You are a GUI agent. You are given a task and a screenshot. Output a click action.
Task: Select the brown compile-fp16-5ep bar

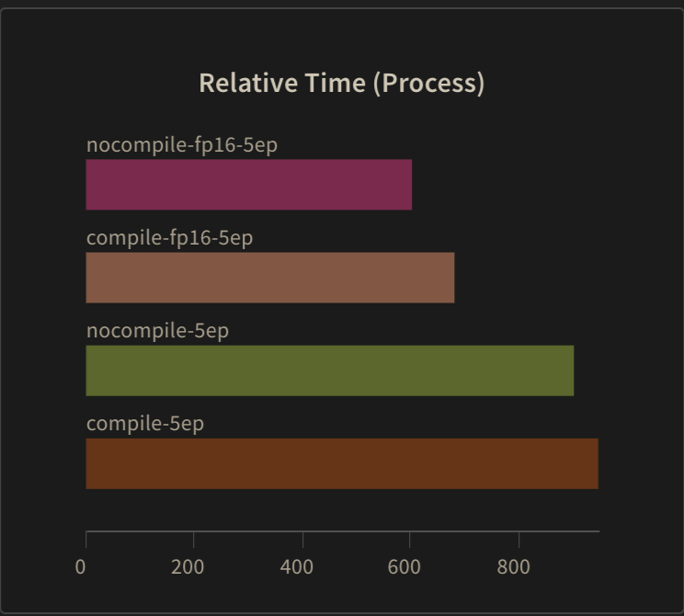click(269, 278)
